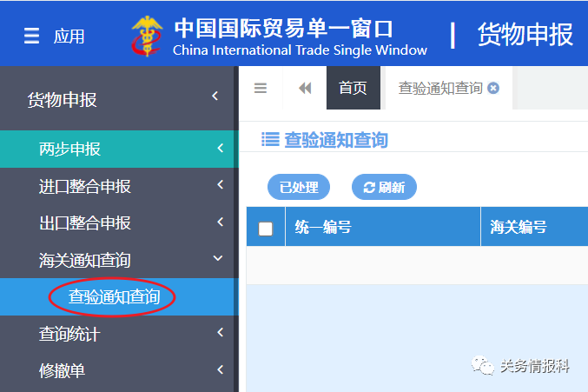The width and height of the screenshot is (588, 392).
Task: Click the 货物申报 title in the header
Action: (525, 35)
